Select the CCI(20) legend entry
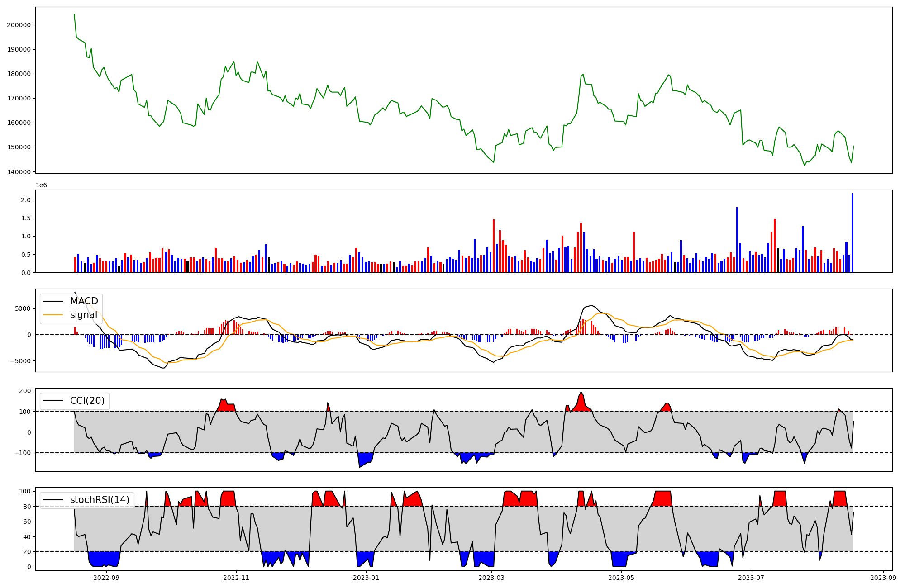 click(87, 401)
